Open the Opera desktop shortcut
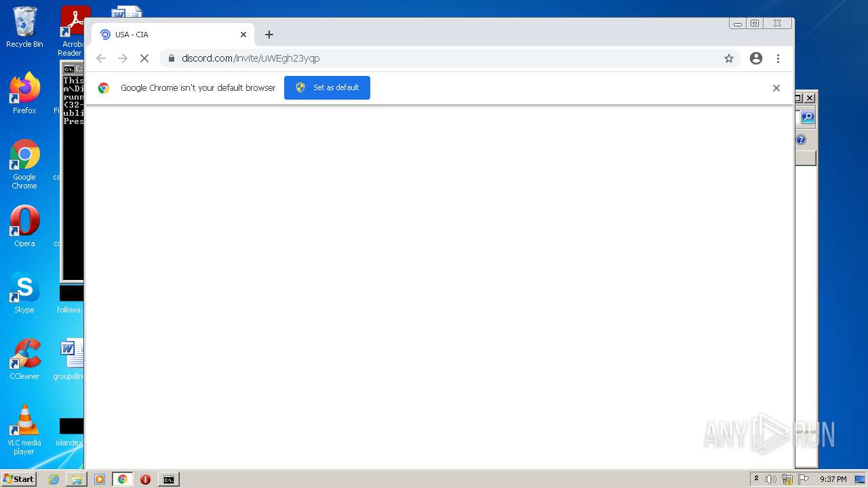This screenshot has height=488, width=868. [x=24, y=226]
